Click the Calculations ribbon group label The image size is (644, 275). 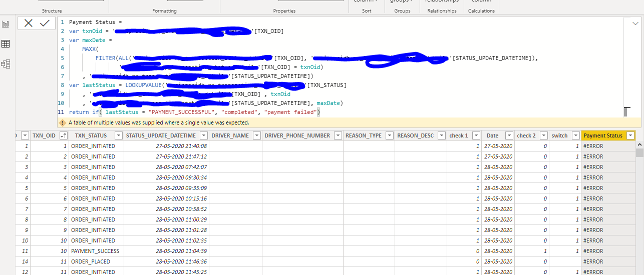point(481,10)
